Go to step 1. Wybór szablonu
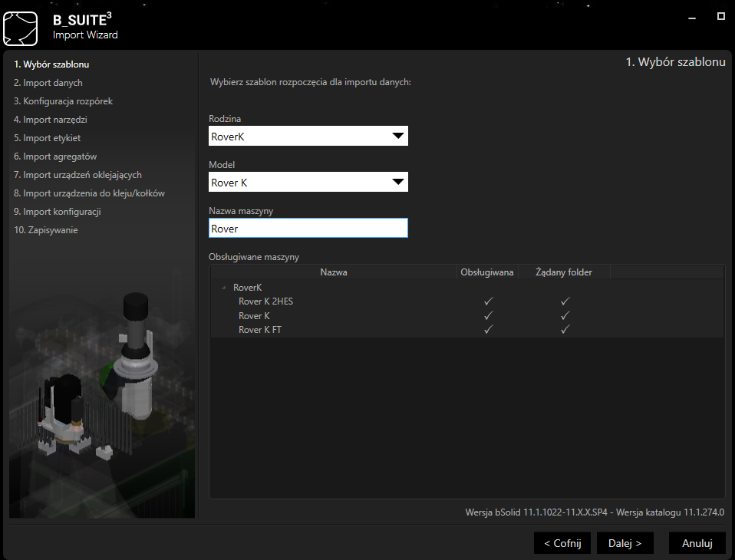Image resolution: width=735 pixels, height=560 pixels. coord(51,64)
